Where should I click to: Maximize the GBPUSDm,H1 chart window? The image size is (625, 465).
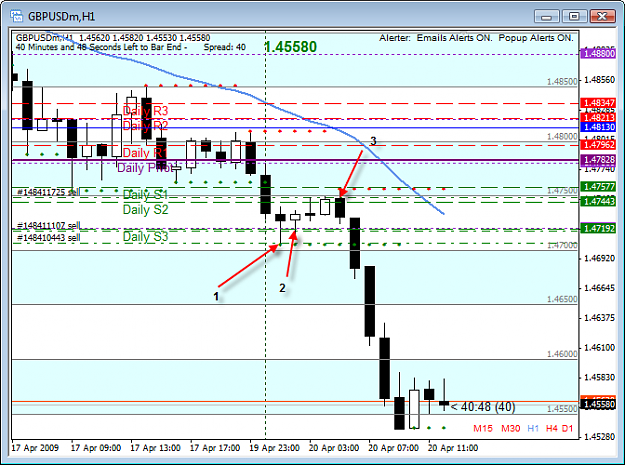click(x=574, y=16)
